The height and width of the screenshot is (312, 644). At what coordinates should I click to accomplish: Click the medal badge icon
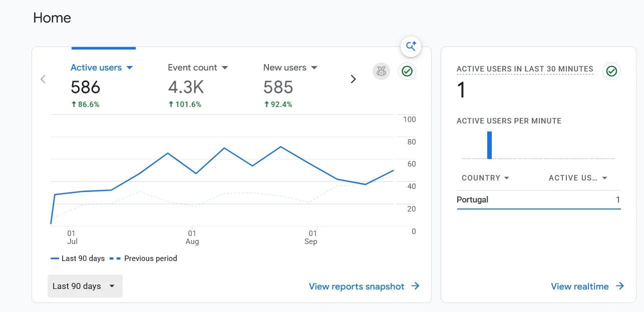coord(381,71)
